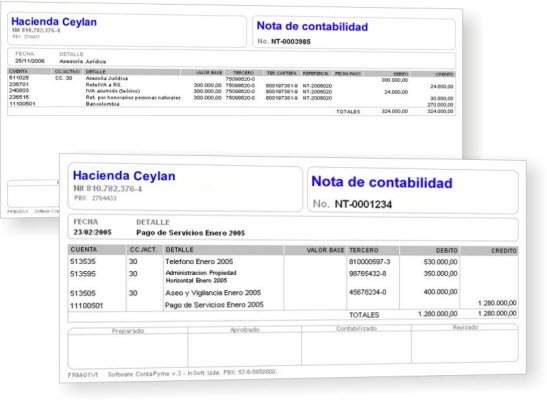547x401 pixels.
Task: Select account row 513595 Administracion Propiedad
Action: pos(293,276)
